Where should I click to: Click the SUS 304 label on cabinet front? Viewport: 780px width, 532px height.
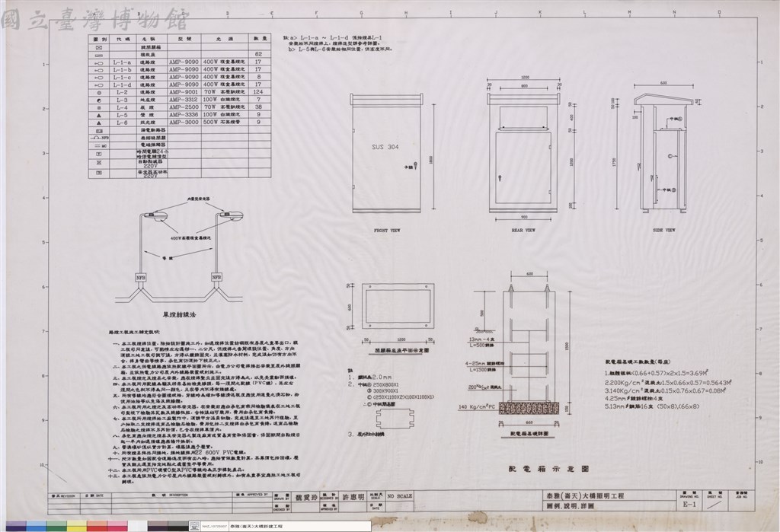(385, 147)
